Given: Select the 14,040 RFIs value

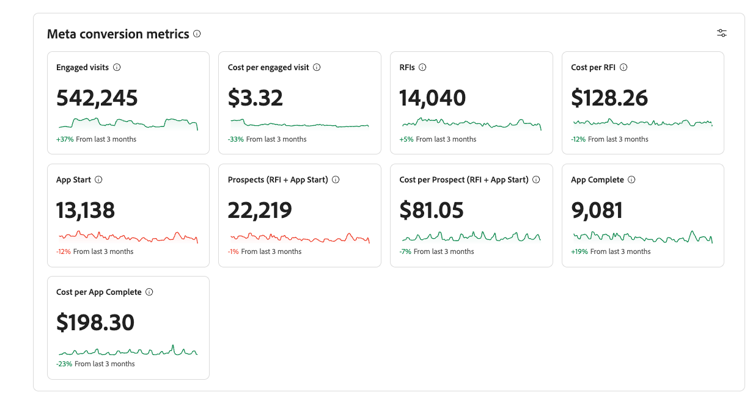Looking at the screenshot, I should pyautogui.click(x=432, y=98).
